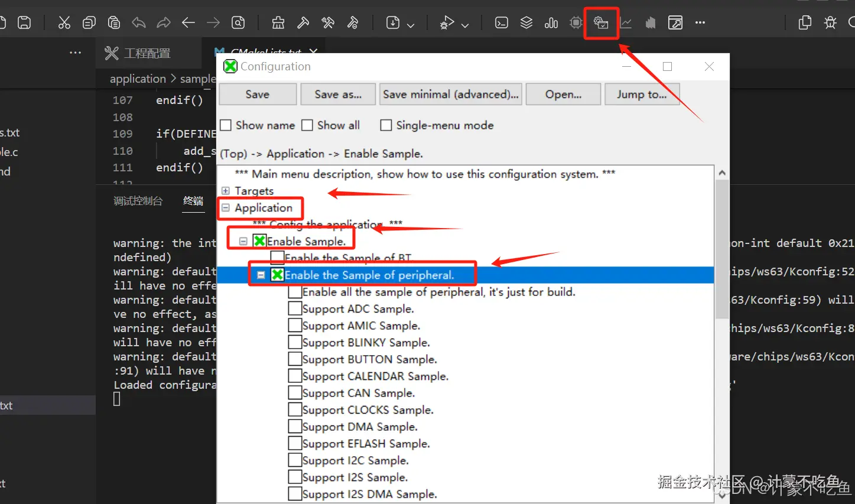Check Support AMIC Sample
Viewport: 855px width, 504px height.
pos(295,326)
